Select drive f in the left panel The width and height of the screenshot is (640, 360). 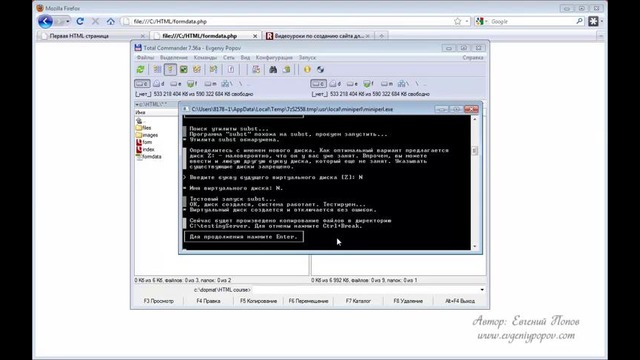click(192, 84)
